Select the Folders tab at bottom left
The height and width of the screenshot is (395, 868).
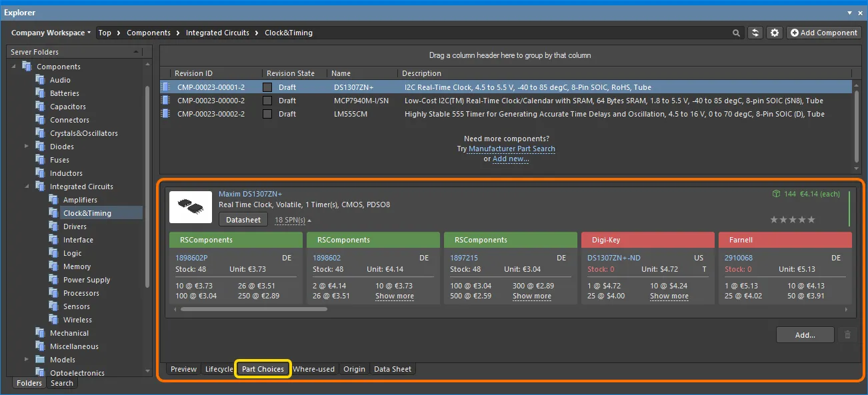29,383
